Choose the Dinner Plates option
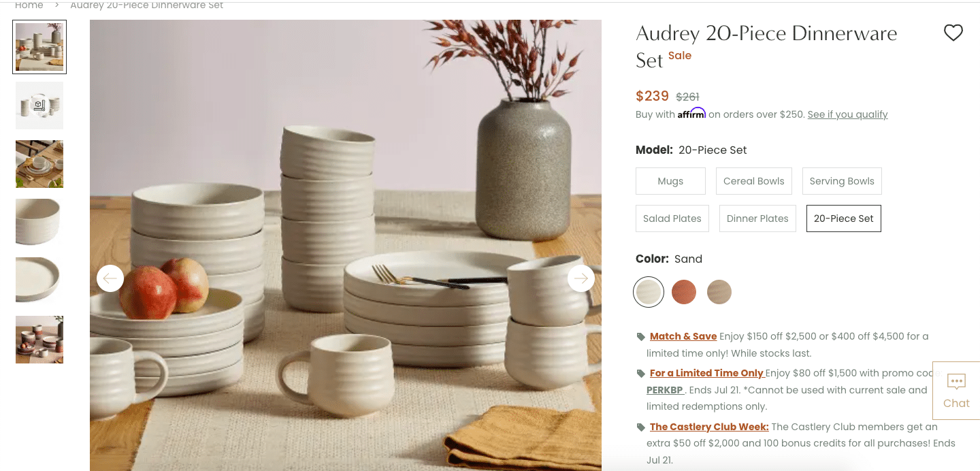The image size is (980, 471). click(x=757, y=218)
